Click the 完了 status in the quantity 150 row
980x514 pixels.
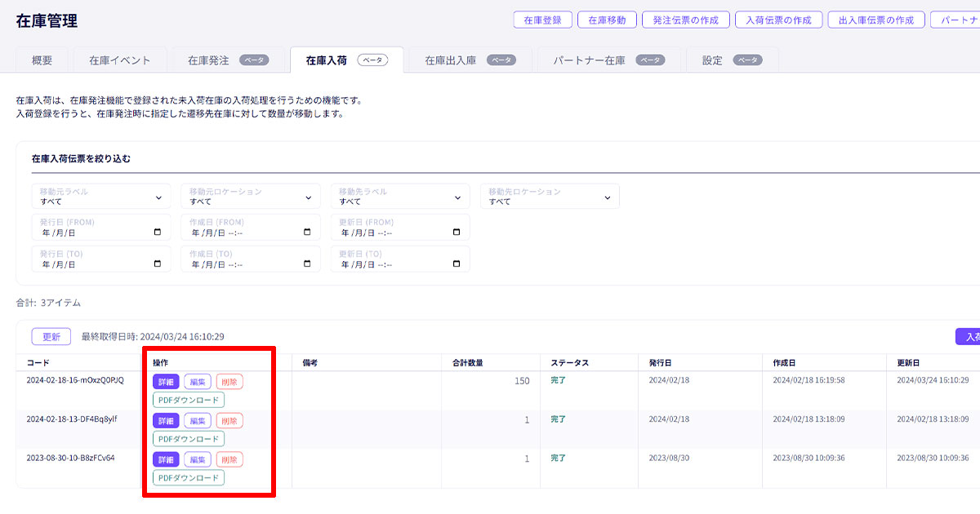pyautogui.click(x=558, y=381)
